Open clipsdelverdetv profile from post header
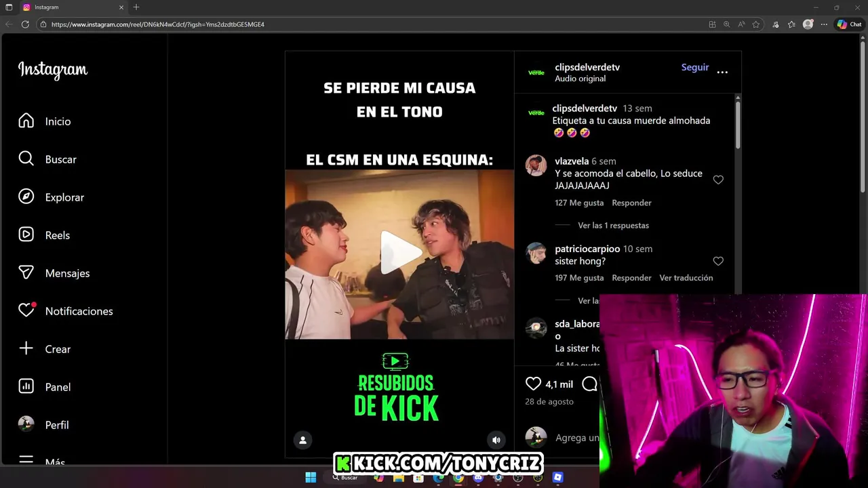The image size is (868, 488). pos(587,67)
